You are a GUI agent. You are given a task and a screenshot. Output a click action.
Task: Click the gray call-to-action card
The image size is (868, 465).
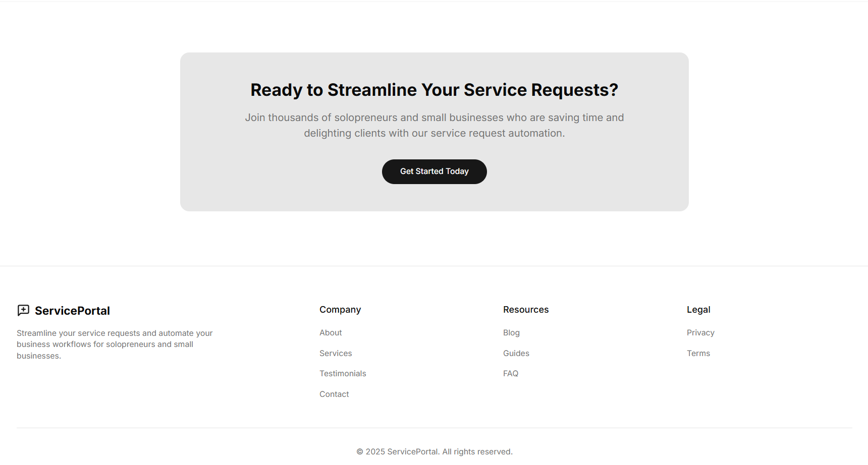pyautogui.click(x=434, y=132)
